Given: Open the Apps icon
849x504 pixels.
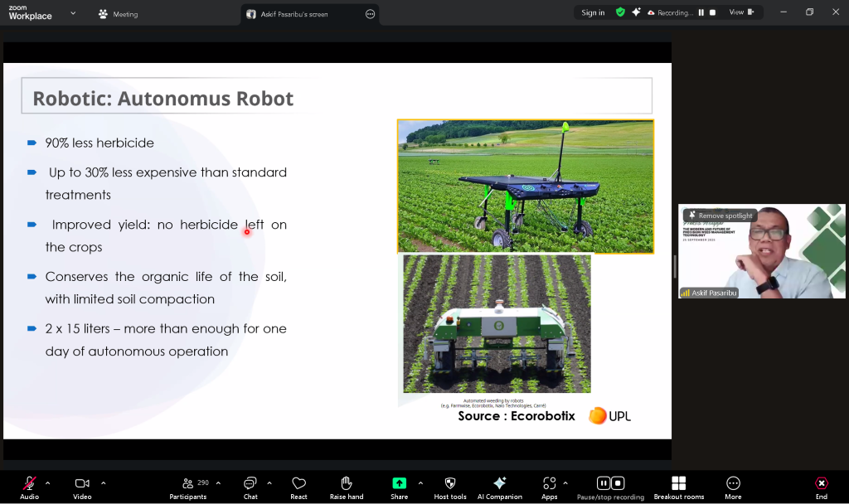Looking at the screenshot, I should pos(549,483).
